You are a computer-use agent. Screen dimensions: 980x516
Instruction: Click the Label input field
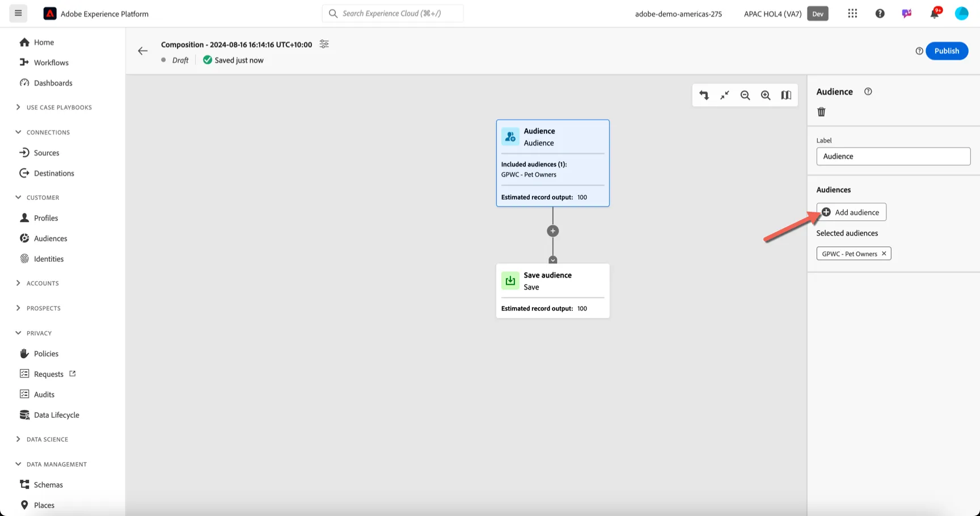(893, 156)
